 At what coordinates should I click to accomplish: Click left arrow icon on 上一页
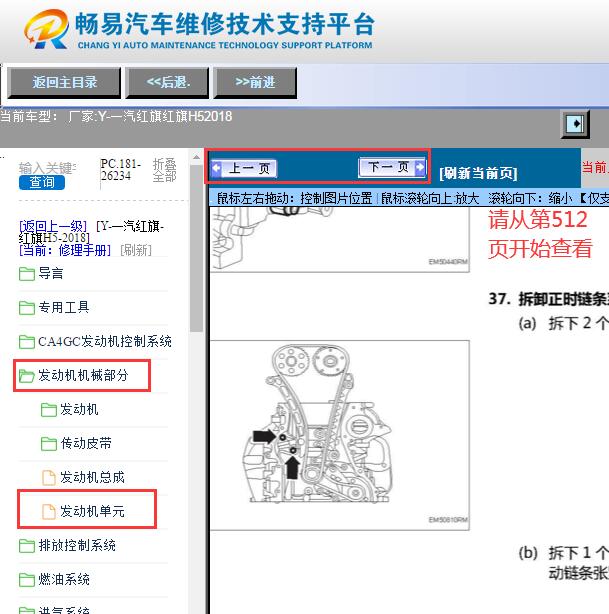(216, 169)
